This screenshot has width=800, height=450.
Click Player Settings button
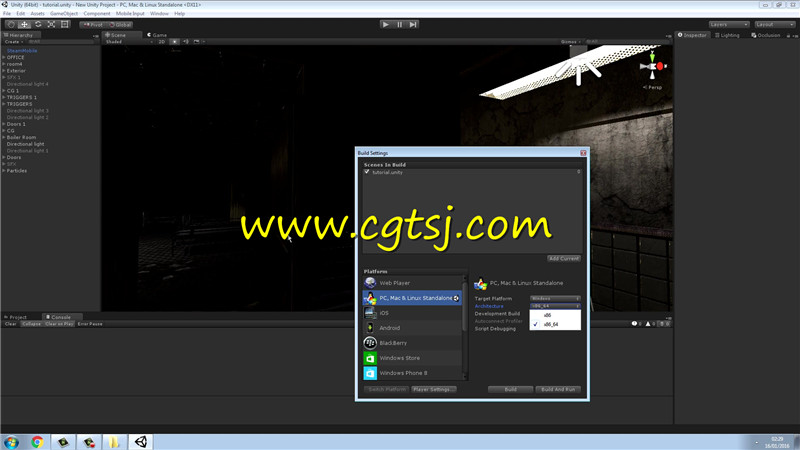coord(434,389)
